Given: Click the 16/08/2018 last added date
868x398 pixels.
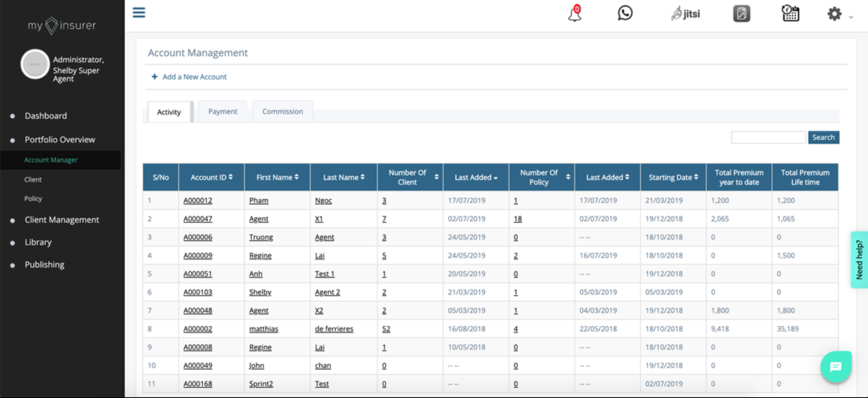Looking at the screenshot, I should pyautogui.click(x=466, y=329).
